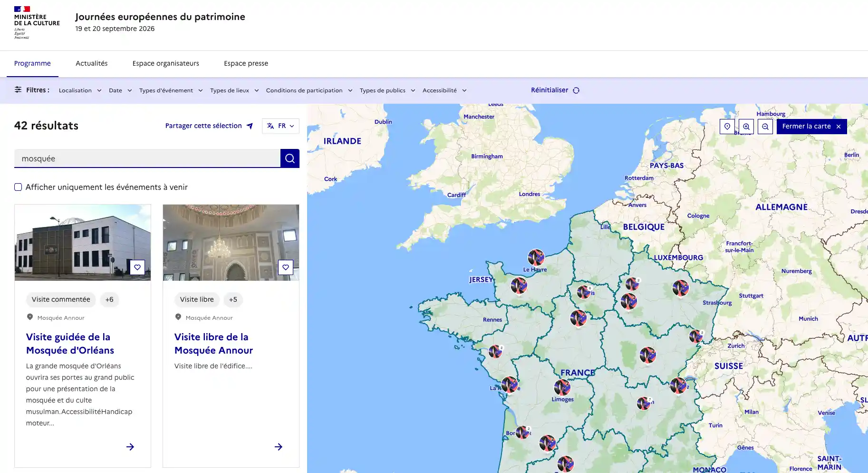Click the +6 tags badge

point(109,299)
